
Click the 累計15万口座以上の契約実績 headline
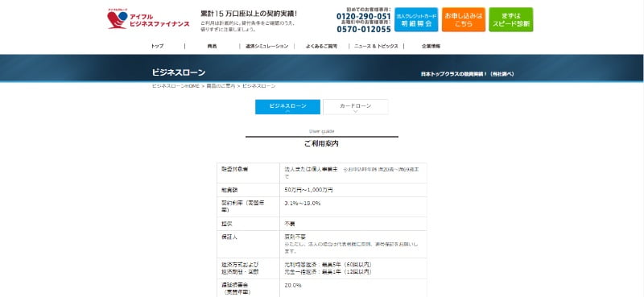(249, 14)
